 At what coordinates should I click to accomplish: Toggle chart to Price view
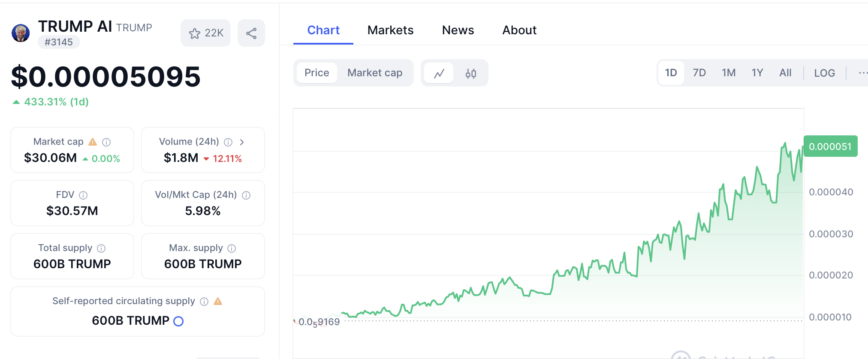click(x=316, y=73)
